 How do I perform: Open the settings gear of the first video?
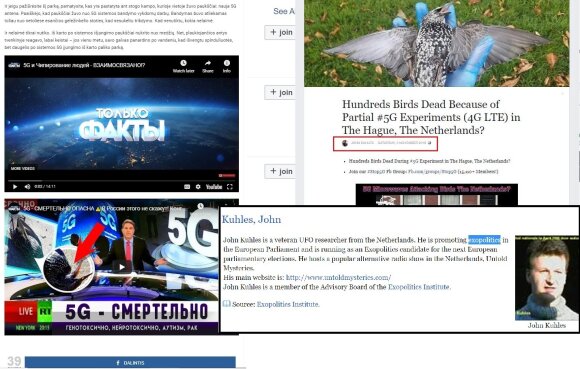point(198,187)
